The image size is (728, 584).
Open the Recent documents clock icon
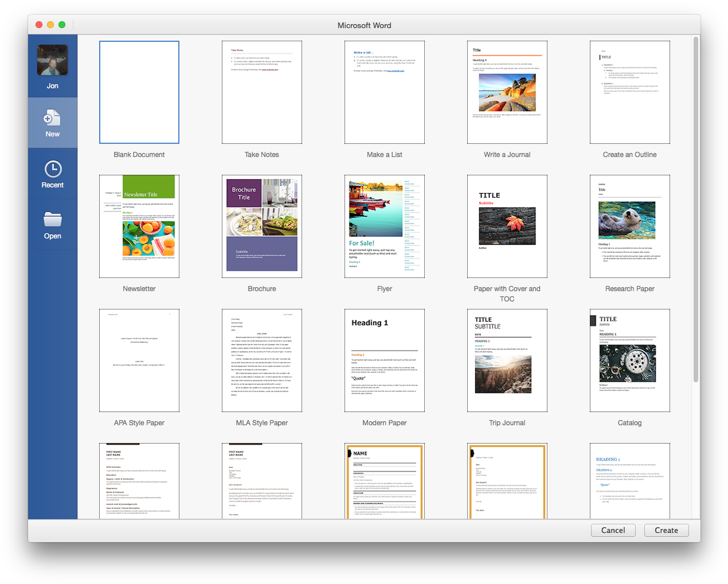click(53, 169)
